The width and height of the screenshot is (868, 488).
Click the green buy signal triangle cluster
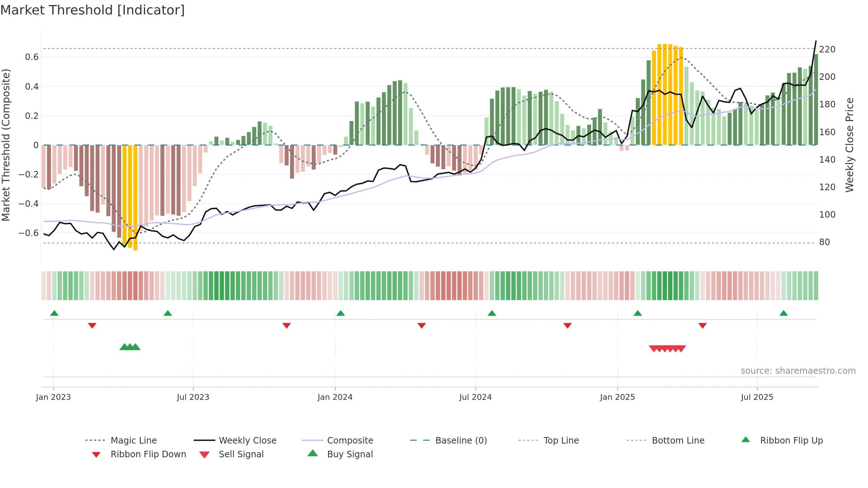(130, 347)
